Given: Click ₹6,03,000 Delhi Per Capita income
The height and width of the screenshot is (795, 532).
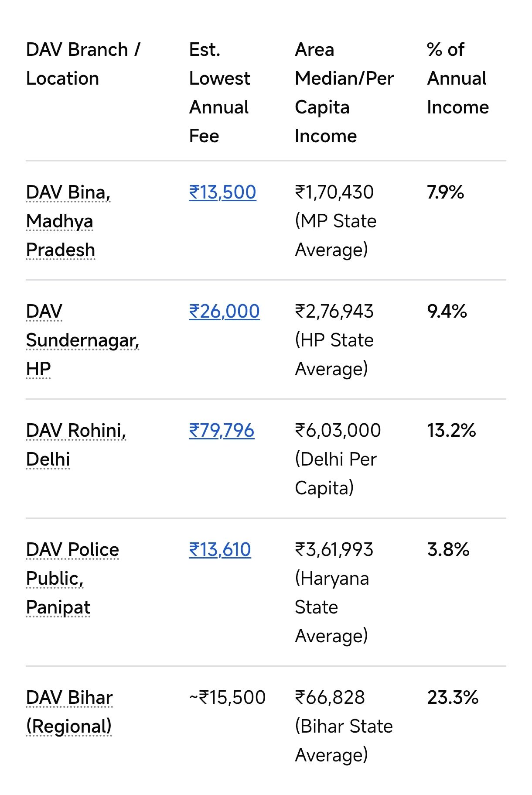Looking at the screenshot, I should click(x=338, y=431).
